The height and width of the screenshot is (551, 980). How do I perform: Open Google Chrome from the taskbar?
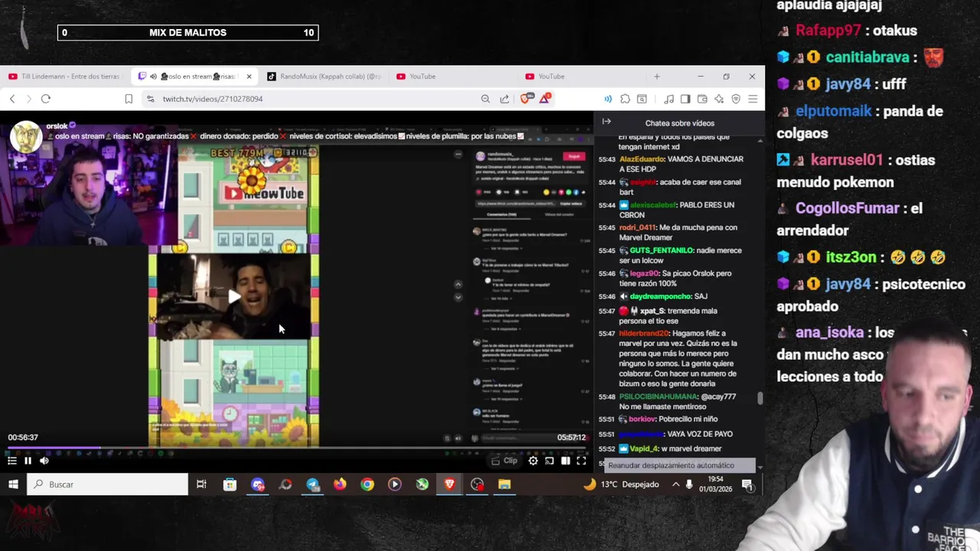[x=367, y=484]
